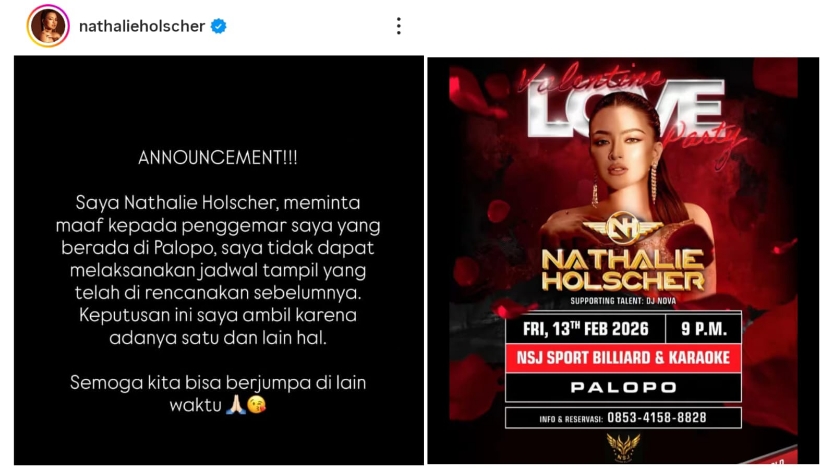The width and height of the screenshot is (834, 469).
Task: Click the folded hands emoji
Action: [236, 405]
